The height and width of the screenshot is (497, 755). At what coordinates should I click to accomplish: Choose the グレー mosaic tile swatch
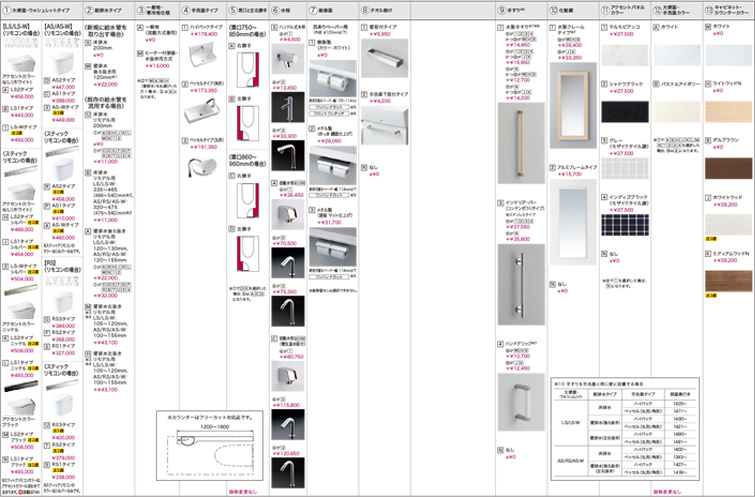tap(625, 169)
